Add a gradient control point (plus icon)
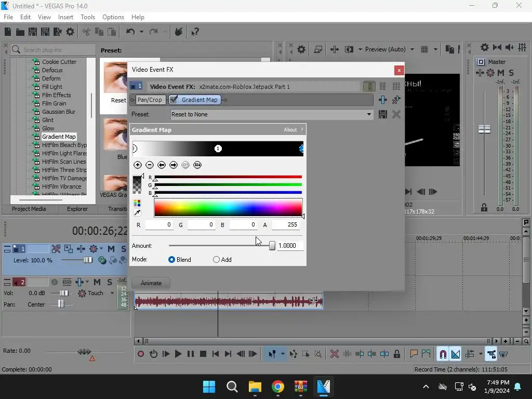Image resolution: width=532 pixels, height=399 pixels. (x=137, y=165)
